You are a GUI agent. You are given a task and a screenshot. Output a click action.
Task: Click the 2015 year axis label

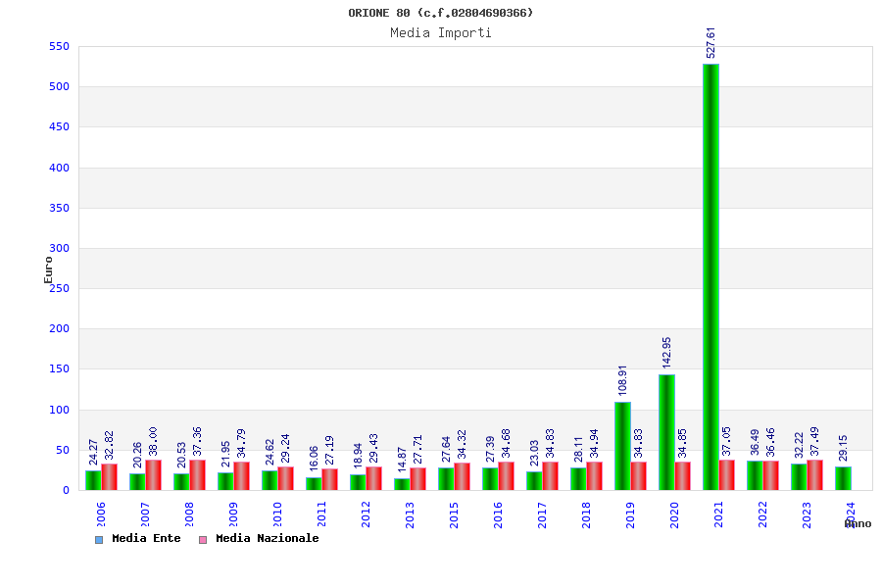click(x=454, y=514)
